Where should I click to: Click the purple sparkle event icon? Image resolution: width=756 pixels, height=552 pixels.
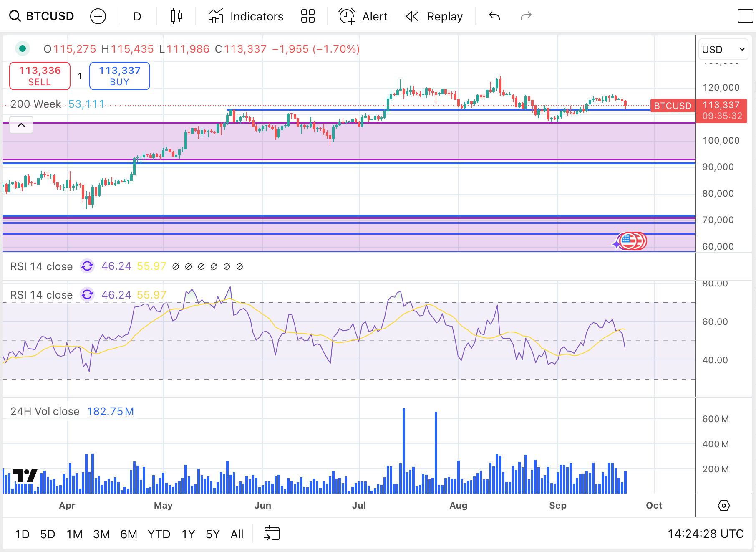(617, 244)
